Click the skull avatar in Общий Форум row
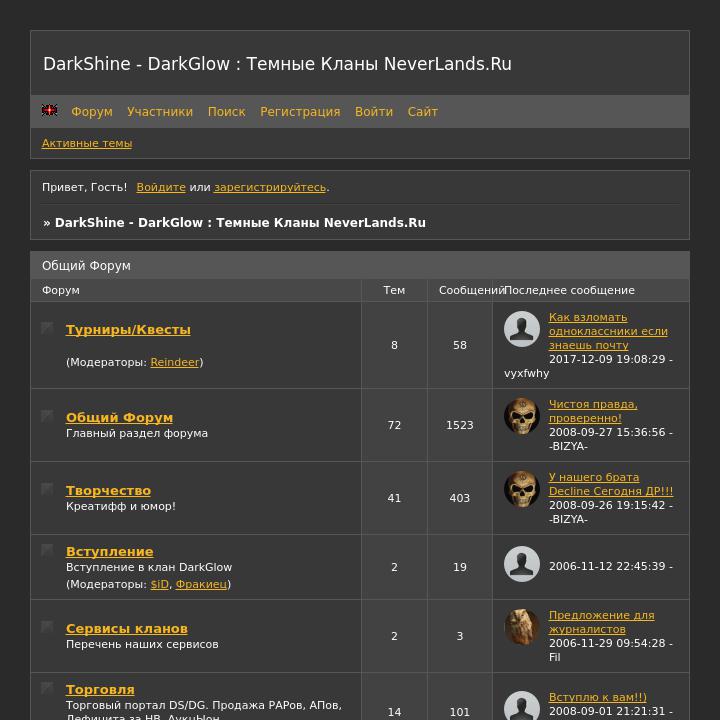This screenshot has width=720, height=720. [522, 416]
